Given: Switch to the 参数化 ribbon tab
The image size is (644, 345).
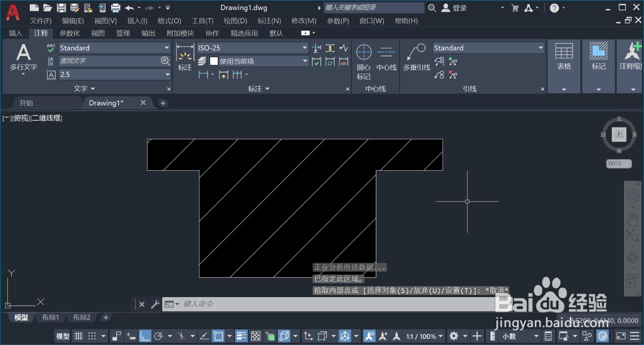Looking at the screenshot, I should 70,33.
